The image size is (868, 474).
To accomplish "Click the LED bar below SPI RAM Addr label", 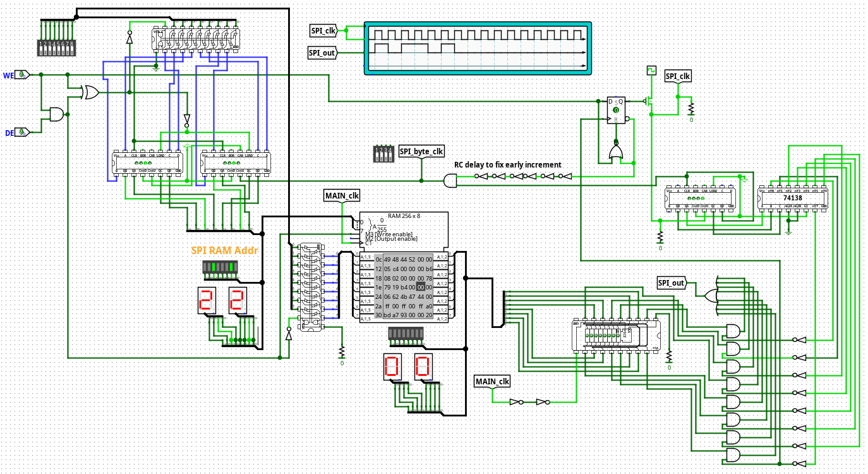I will [x=219, y=267].
